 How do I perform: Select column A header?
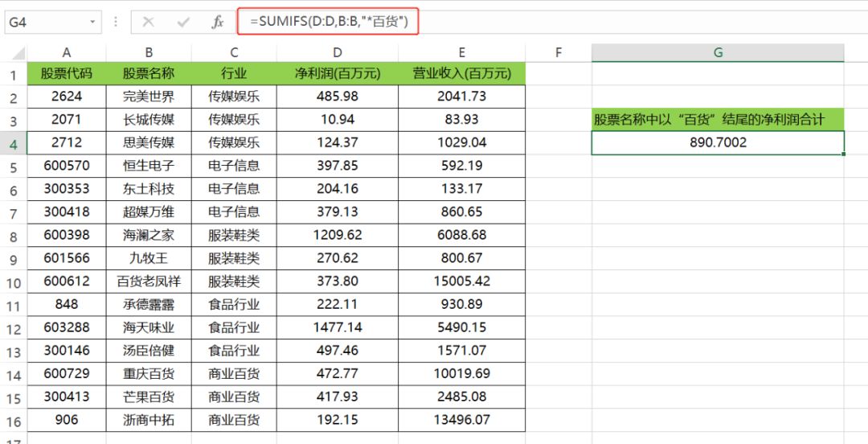click(67, 52)
